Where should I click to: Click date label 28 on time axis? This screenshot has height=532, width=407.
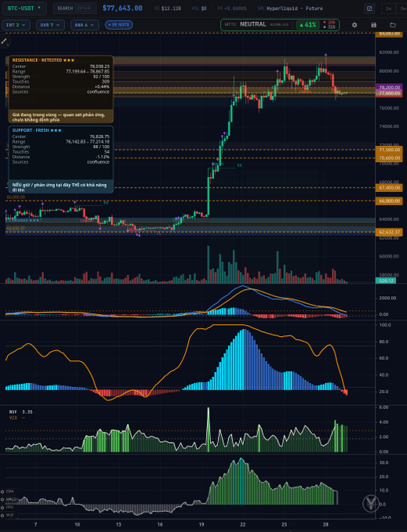pyautogui.click(x=325, y=524)
